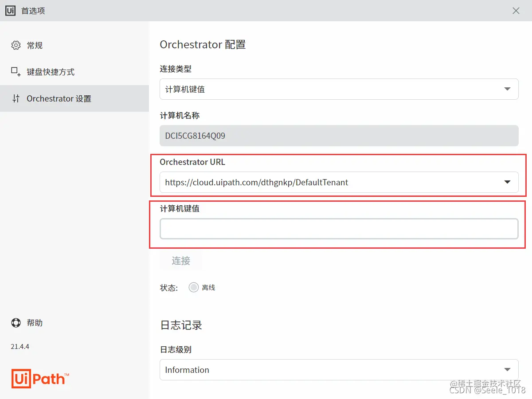532x399 pixels.
Task: Click the gear icon beside 常规
Action: (16, 45)
